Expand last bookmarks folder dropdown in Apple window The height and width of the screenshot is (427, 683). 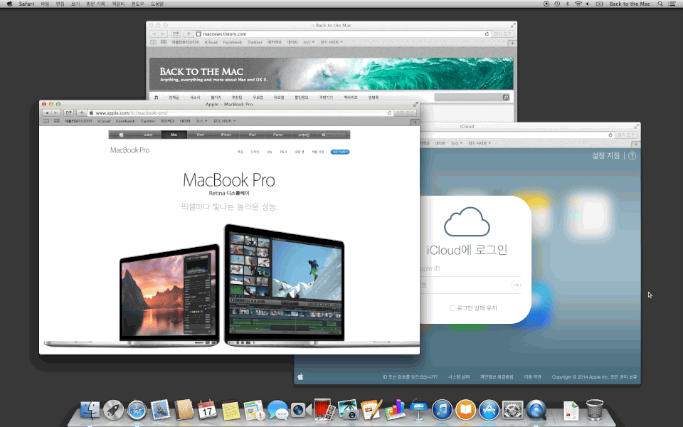224,121
